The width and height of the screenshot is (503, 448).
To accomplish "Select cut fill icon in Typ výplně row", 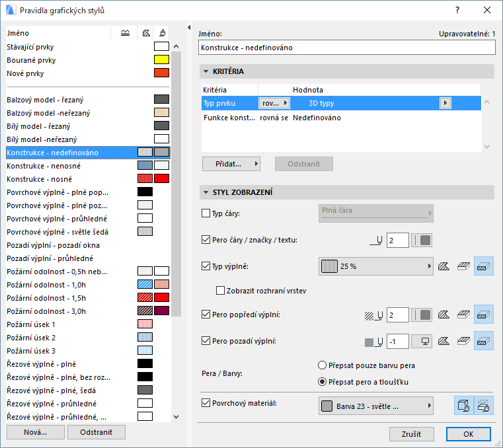I will point(444,266).
